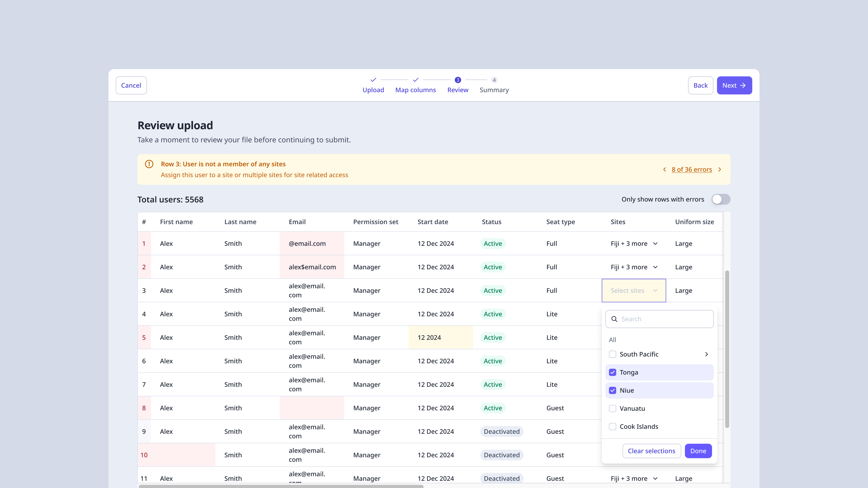This screenshot has height=488, width=868.
Task: Click the Deactivated status badge in row 9
Action: click(x=501, y=432)
